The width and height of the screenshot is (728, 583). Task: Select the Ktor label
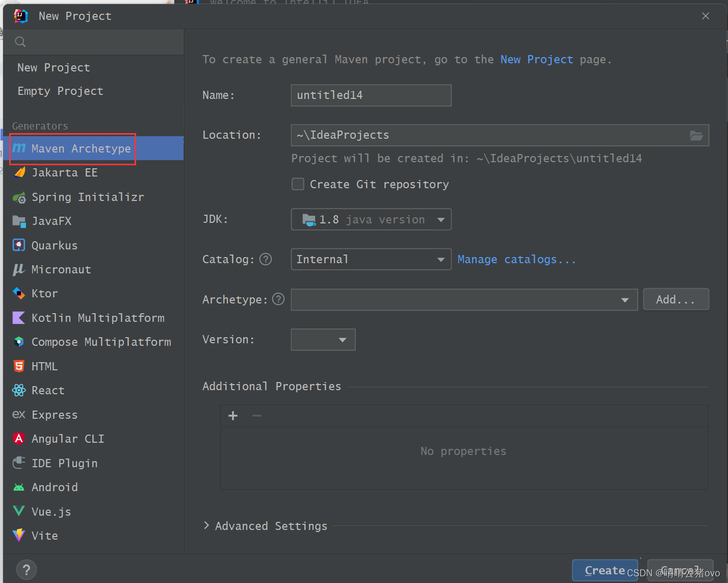[44, 293]
